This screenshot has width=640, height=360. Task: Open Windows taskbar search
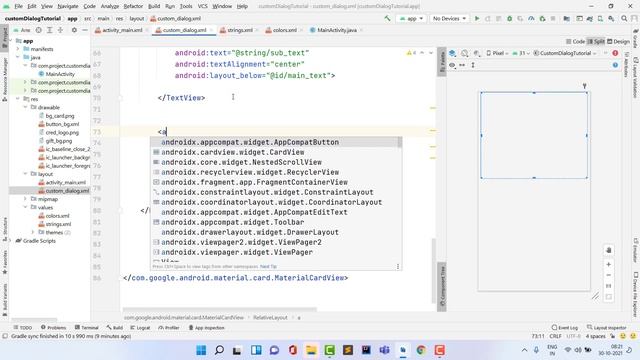(219, 350)
